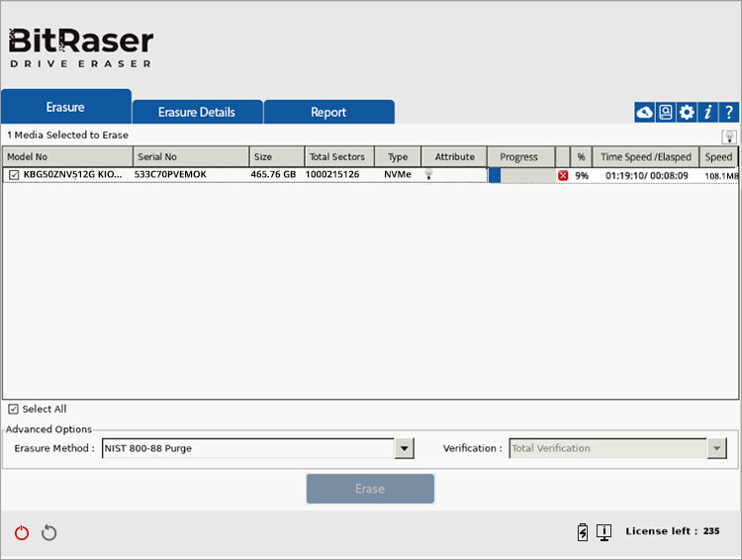This screenshot has width=742, height=560.
Task: Click the sector count 1000215126
Action: click(x=332, y=174)
